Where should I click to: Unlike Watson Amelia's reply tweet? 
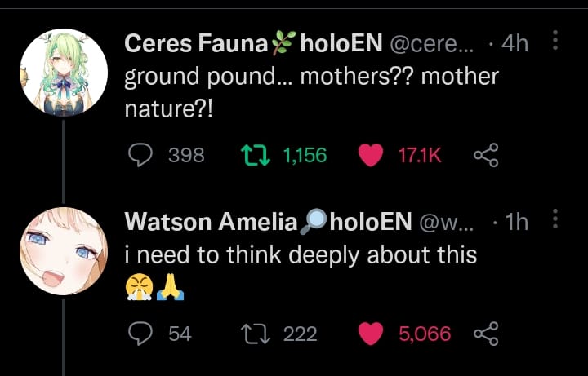click(x=372, y=333)
